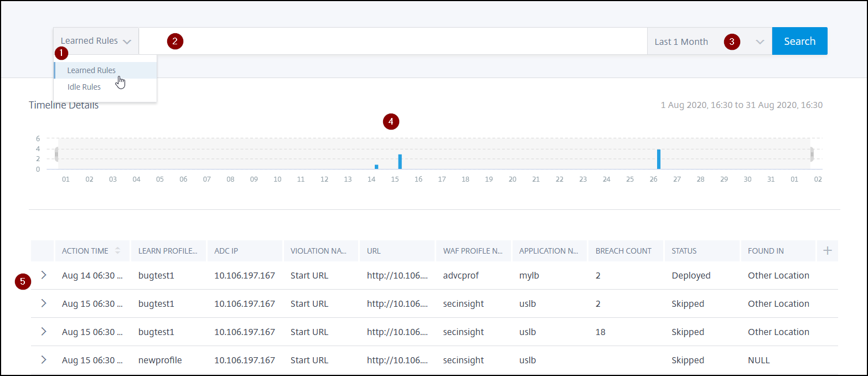Expand the Aug 14 bugtest1 advcprof row

pos(44,275)
